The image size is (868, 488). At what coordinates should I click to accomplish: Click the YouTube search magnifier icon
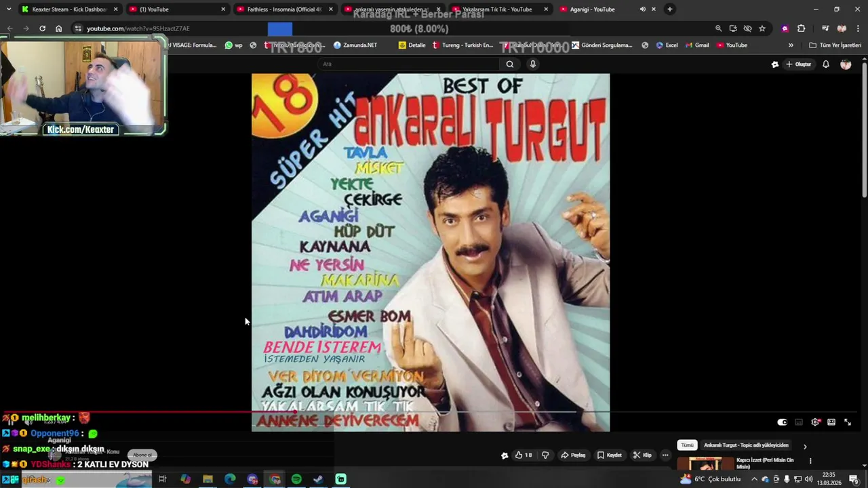[x=510, y=64]
